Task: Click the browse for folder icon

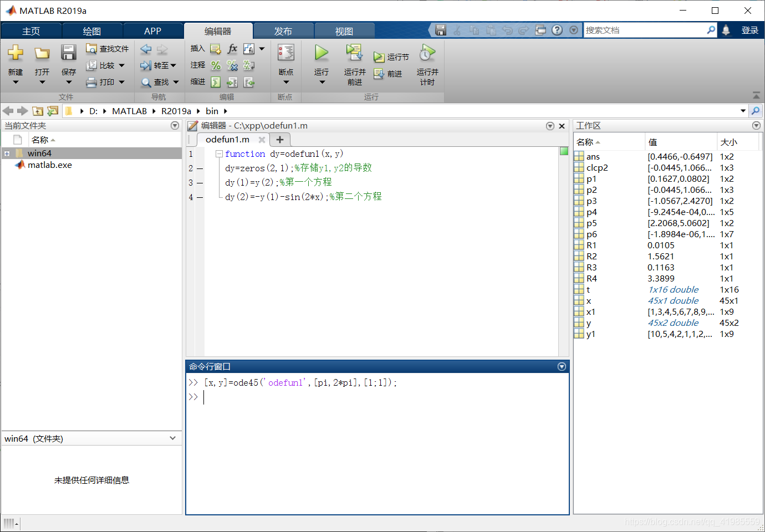Action: point(53,111)
